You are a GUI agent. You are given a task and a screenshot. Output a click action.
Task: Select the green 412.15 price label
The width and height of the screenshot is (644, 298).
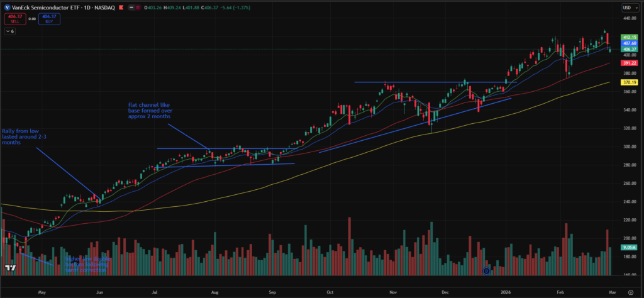pyautogui.click(x=630, y=37)
